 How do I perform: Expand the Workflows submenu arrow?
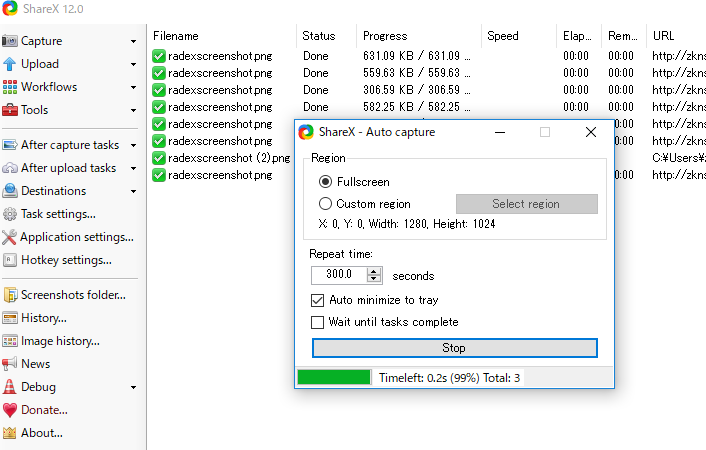133,87
